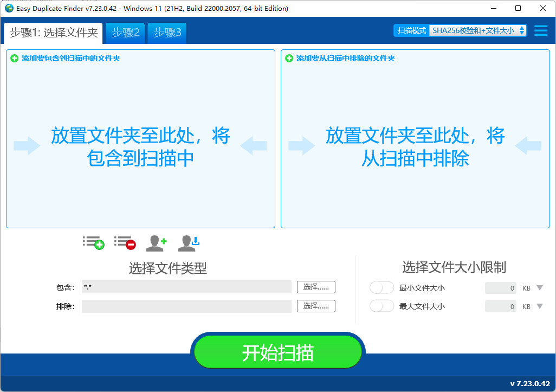Expand the KB unit dropdown for maximum size
Image resolution: width=556 pixels, height=392 pixels.
tap(540, 306)
